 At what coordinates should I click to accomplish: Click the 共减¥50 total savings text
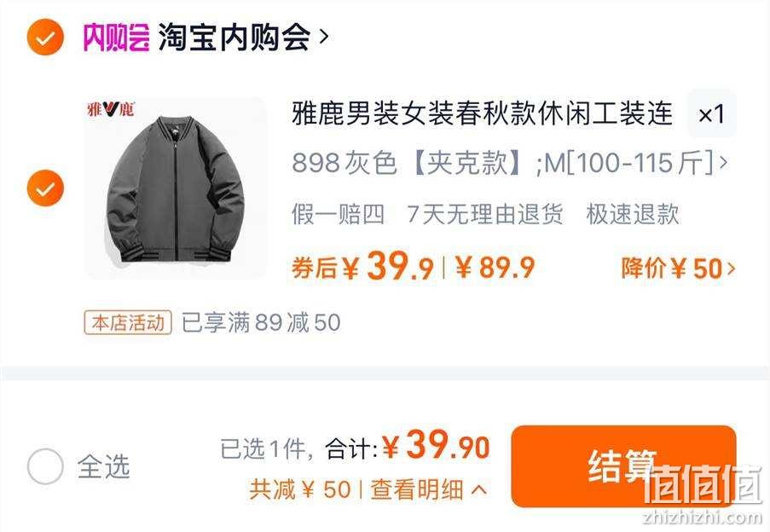point(300,489)
